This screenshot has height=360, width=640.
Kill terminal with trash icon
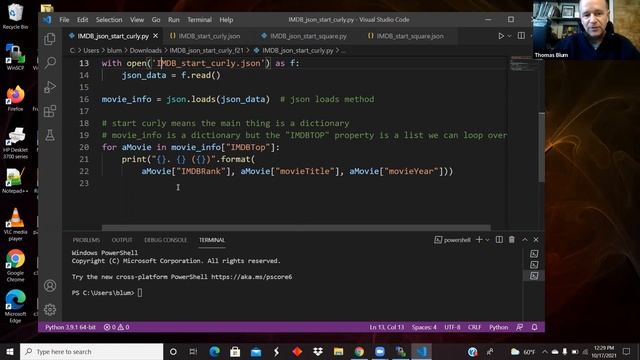click(511, 240)
